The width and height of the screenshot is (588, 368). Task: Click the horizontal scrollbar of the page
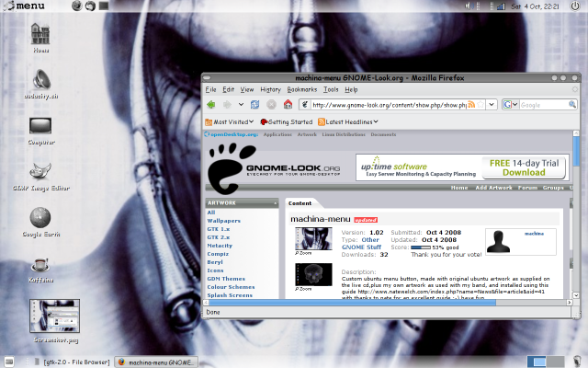353,303
